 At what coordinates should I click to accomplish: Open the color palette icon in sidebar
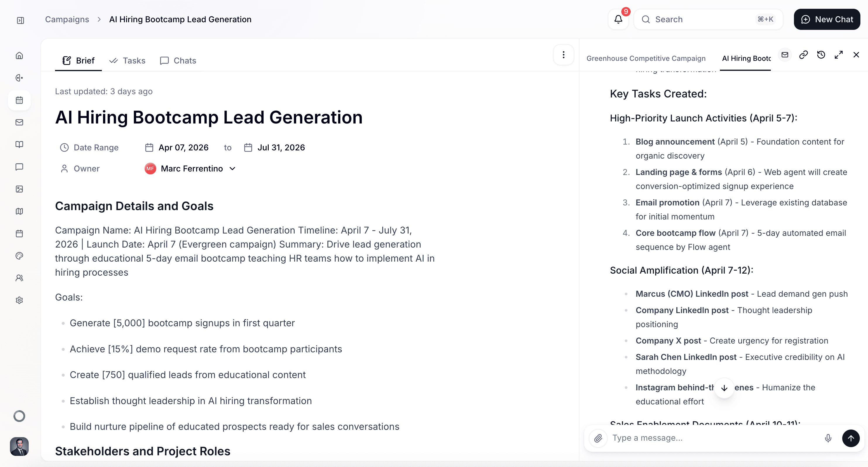[20, 256]
